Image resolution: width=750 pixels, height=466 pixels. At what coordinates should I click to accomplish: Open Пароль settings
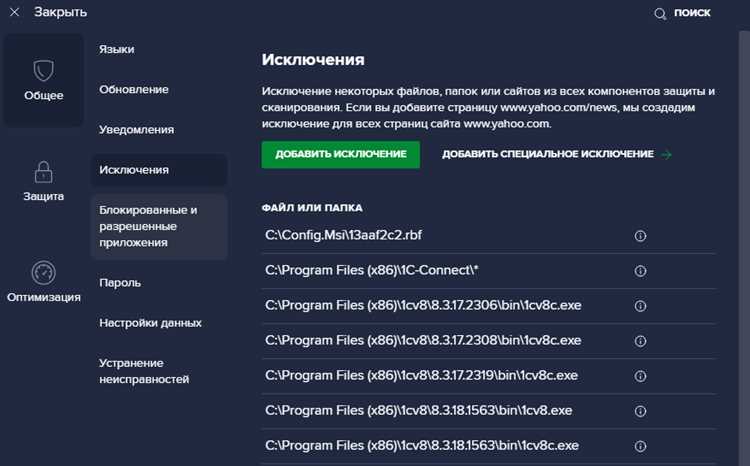click(x=120, y=283)
